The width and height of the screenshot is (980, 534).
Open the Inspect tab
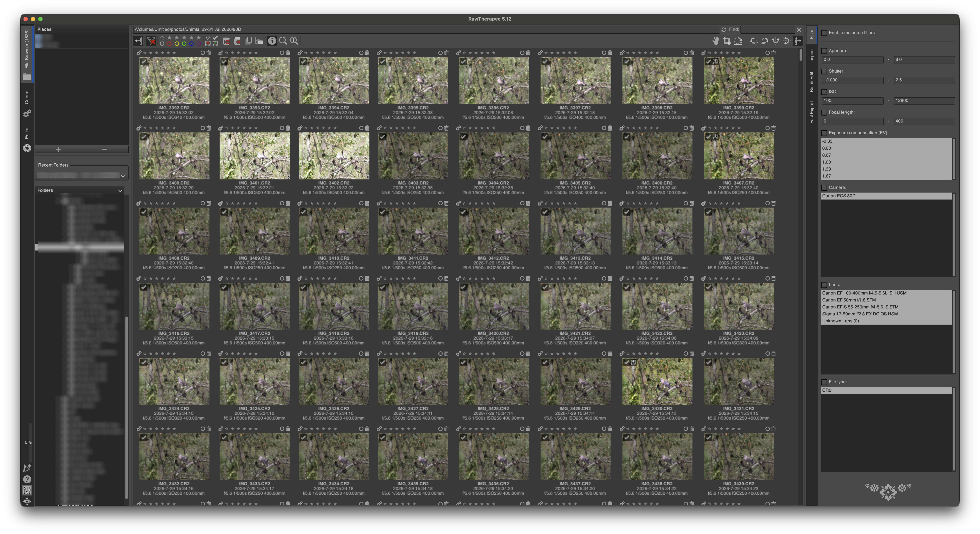click(811, 55)
